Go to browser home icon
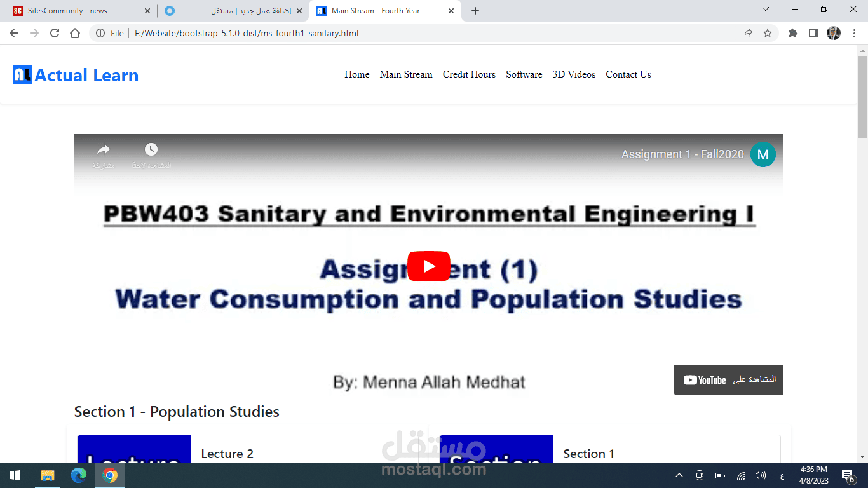868x488 pixels. [75, 33]
